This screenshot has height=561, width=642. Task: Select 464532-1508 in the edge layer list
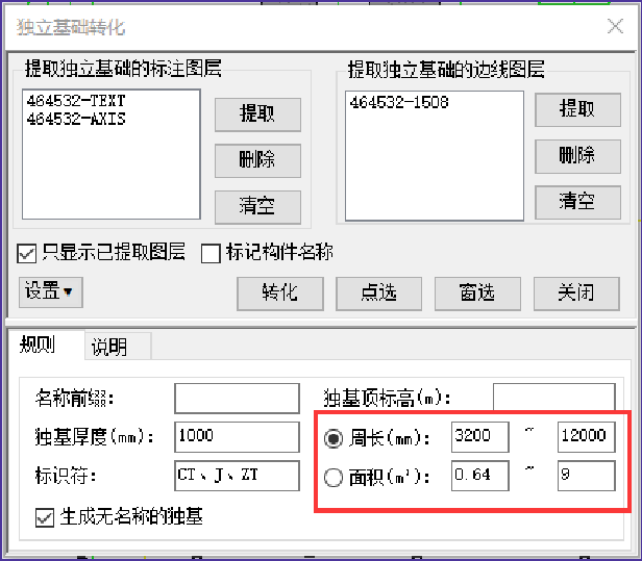pos(399,102)
